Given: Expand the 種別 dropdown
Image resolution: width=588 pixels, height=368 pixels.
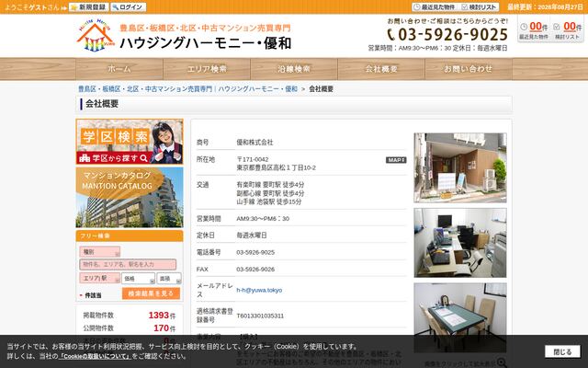Looking at the screenshot, I should 100,251.
